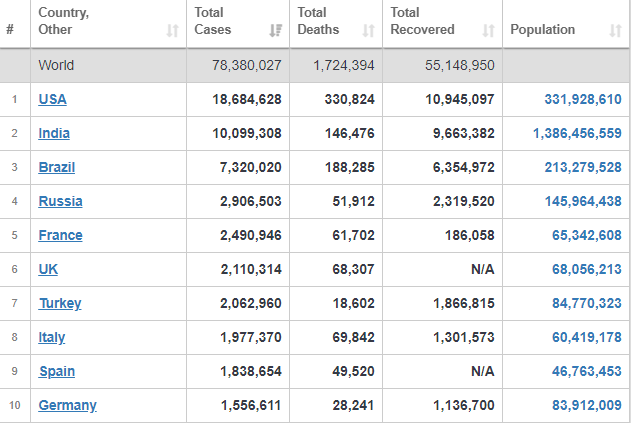Open the Spain country link
Image resolution: width=631 pixels, height=423 pixels.
[57, 371]
